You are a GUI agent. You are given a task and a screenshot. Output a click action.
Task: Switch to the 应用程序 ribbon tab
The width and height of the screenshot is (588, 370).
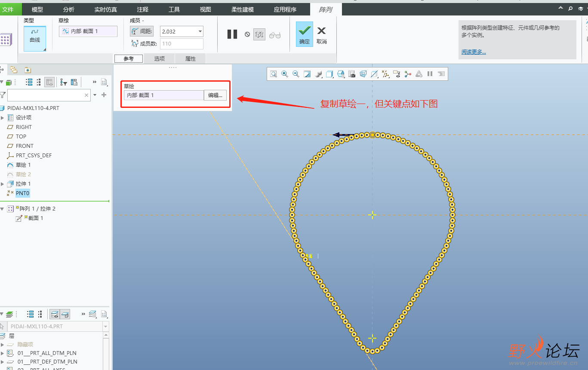[x=285, y=9]
